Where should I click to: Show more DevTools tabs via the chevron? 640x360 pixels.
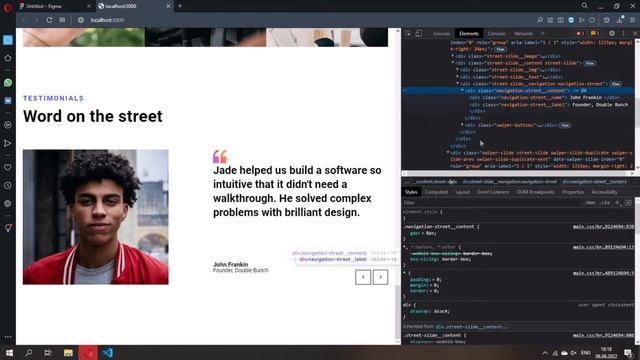(x=543, y=33)
